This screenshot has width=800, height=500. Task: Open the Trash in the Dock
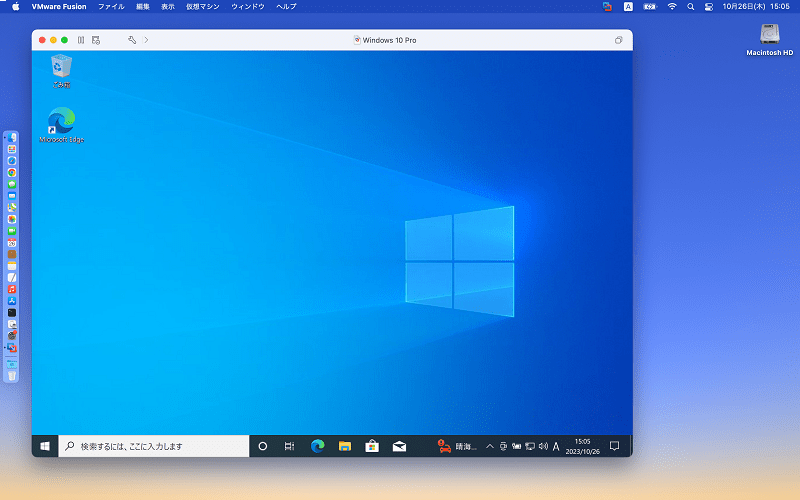click(x=12, y=376)
